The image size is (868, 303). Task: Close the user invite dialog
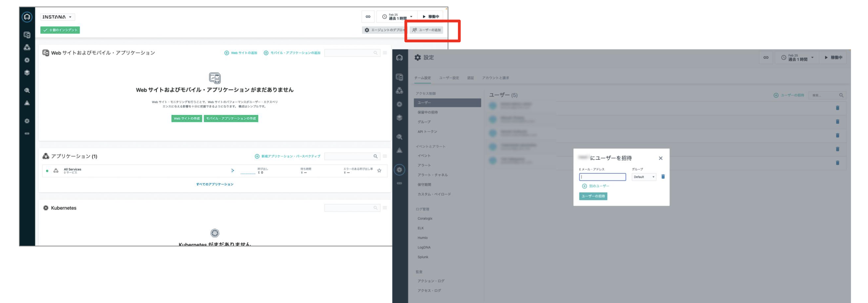pos(660,158)
